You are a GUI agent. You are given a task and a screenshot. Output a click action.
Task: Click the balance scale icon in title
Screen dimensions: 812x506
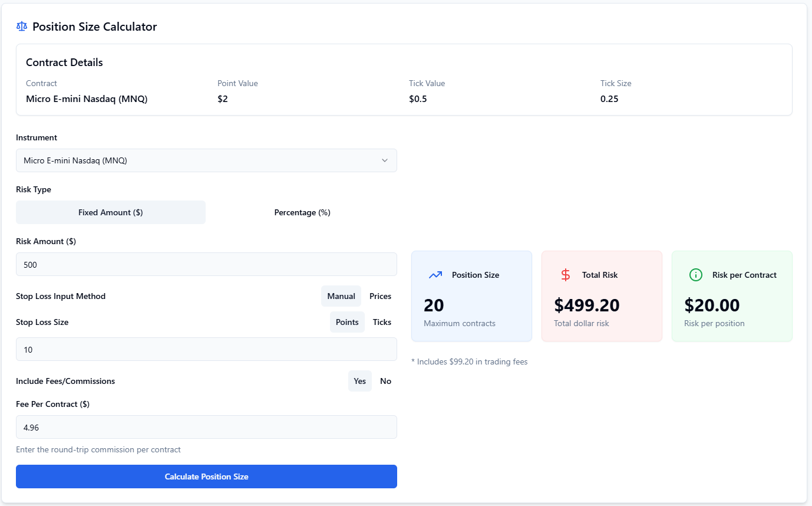pos(22,27)
